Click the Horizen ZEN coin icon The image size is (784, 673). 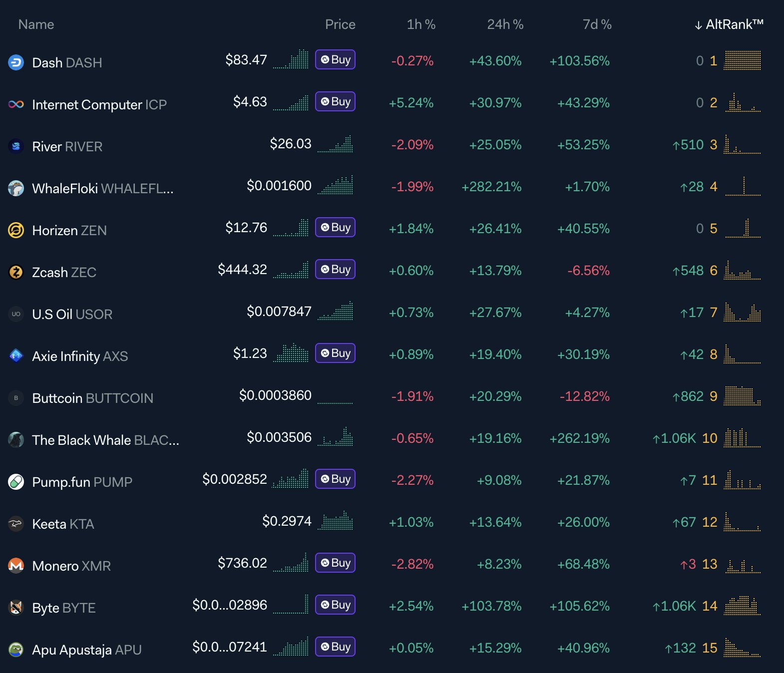pos(16,230)
